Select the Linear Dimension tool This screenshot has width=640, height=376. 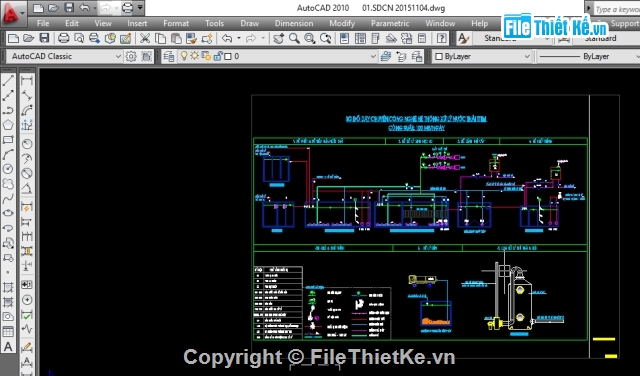[27, 80]
